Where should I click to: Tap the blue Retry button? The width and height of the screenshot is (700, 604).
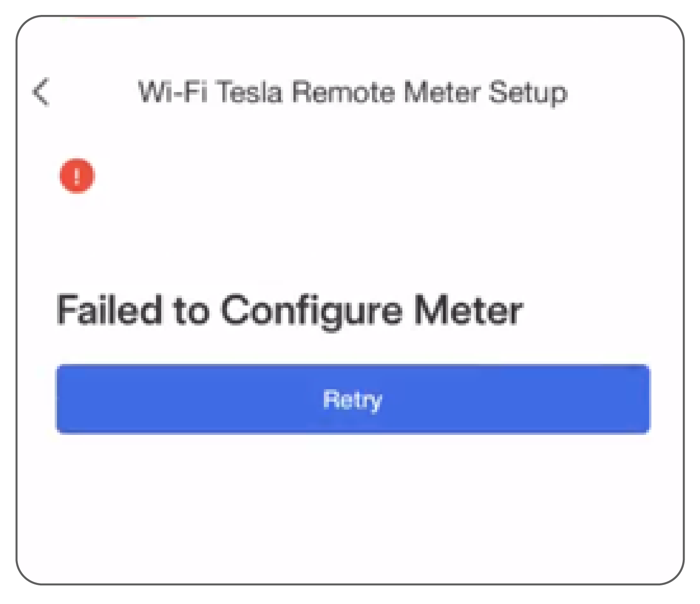click(353, 399)
